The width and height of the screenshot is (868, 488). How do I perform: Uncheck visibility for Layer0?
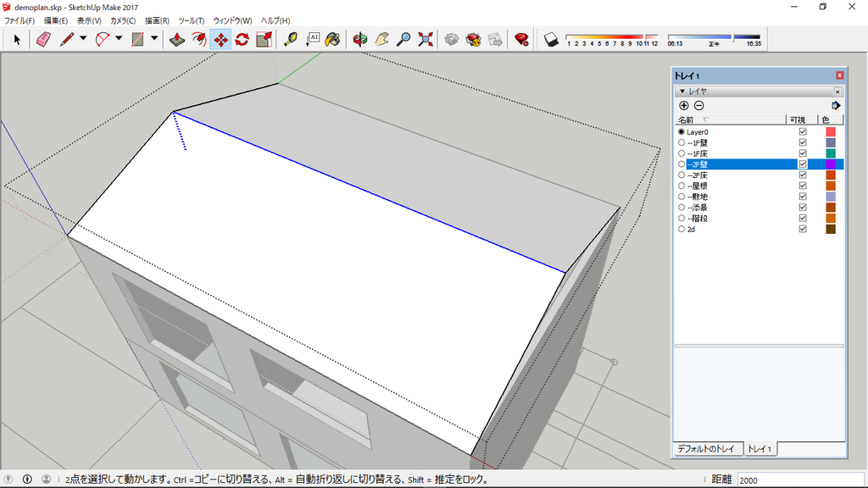click(x=803, y=131)
